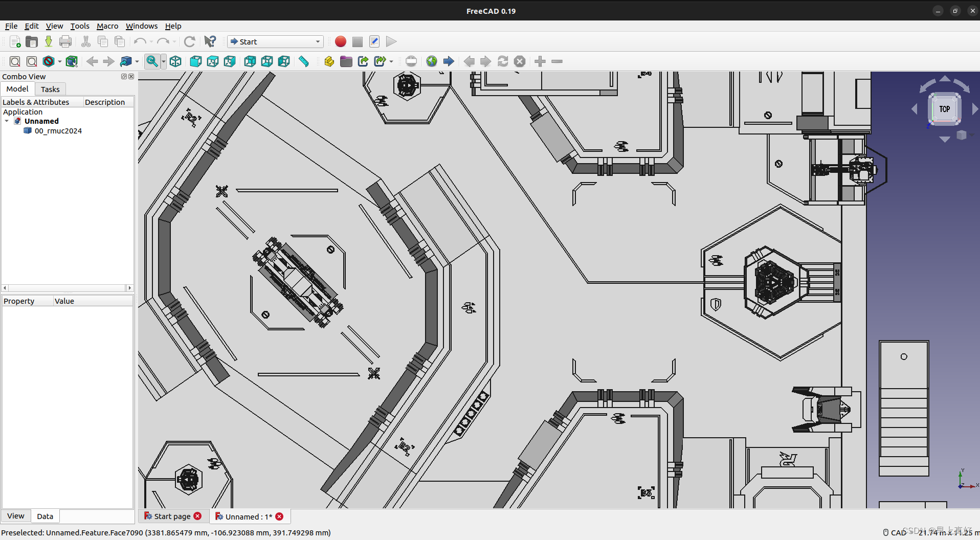Set the camera to front view

pyautogui.click(x=195, y=61)
